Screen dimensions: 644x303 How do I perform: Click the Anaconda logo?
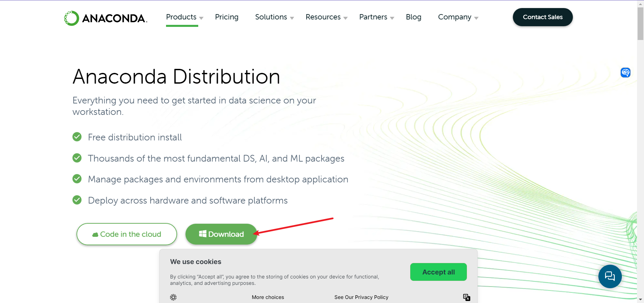coord(106,18)
